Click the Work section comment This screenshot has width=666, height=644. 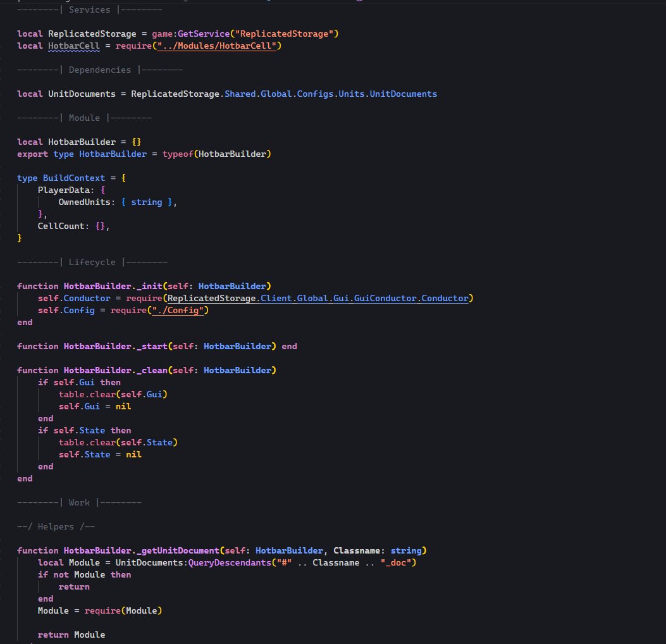click(x=79, y=503)
